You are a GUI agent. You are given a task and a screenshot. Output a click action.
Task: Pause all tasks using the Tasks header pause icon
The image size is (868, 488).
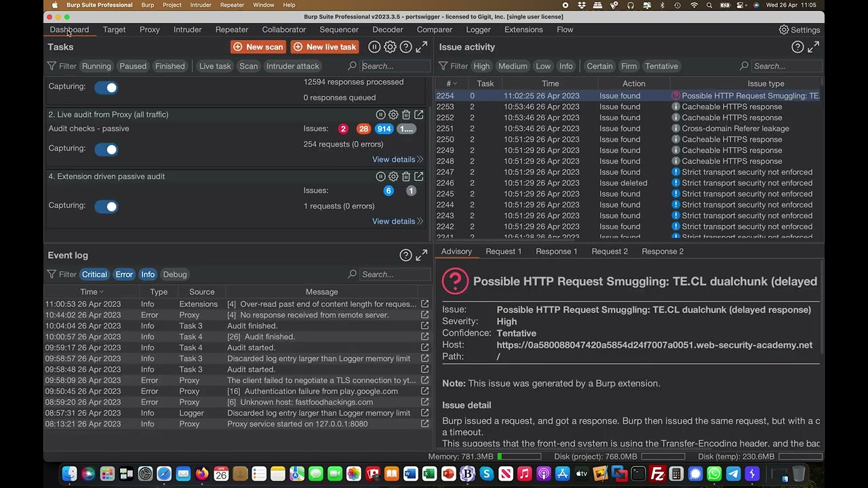pos(374,47)
